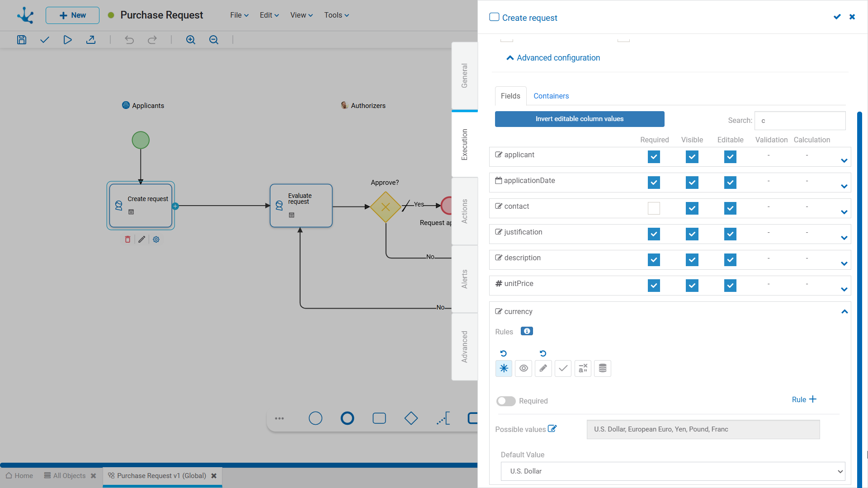Collapse Advanced configuration section

[553, 58]
